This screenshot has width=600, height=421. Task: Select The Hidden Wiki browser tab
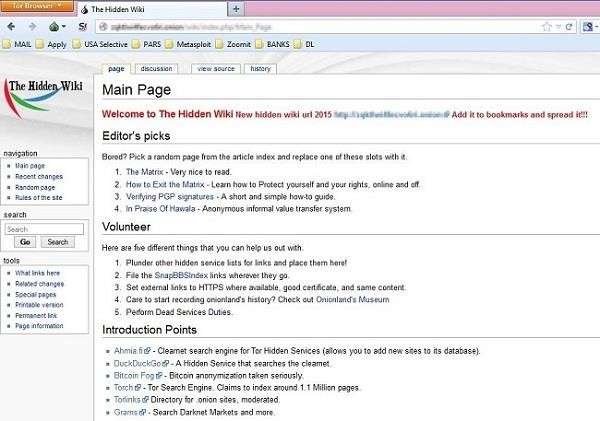tap(152, 10)
